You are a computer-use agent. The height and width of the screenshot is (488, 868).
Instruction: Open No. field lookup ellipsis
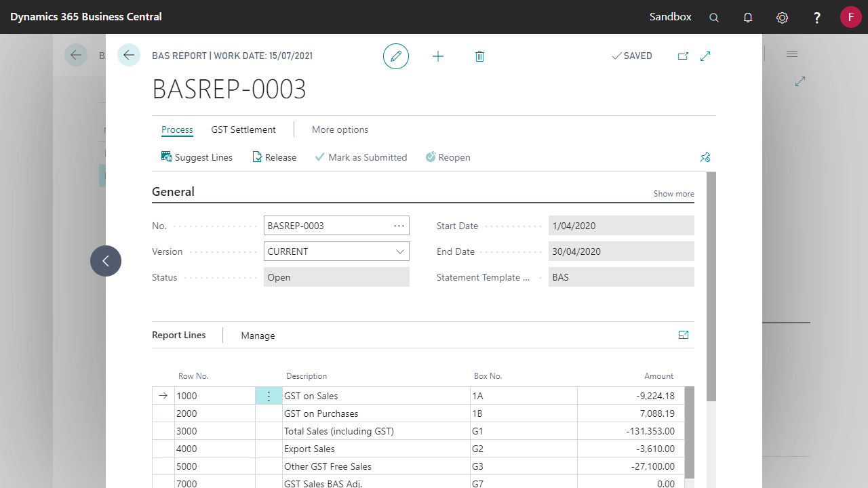tap(399, 226)
